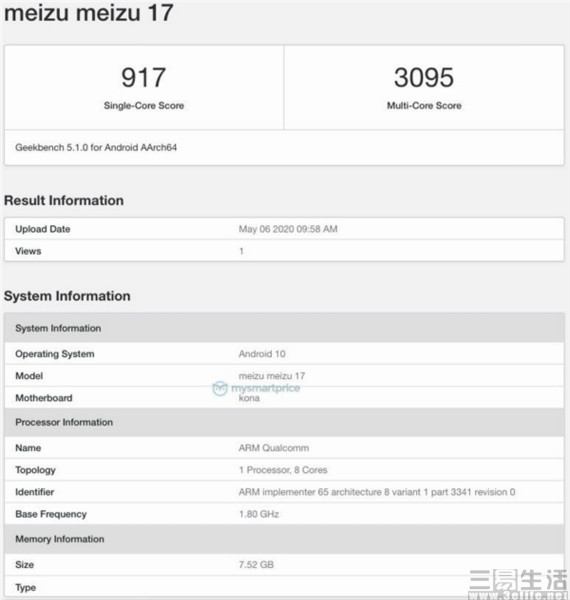Select the Android 10 operating system value
The image size is (570, 600).
[x=262, y=354]
